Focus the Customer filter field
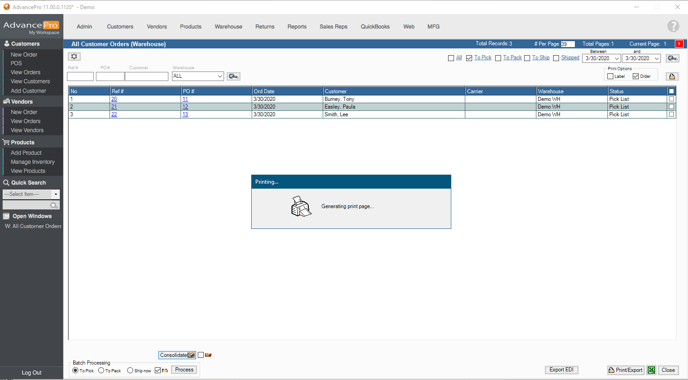 tap(147, 76)
